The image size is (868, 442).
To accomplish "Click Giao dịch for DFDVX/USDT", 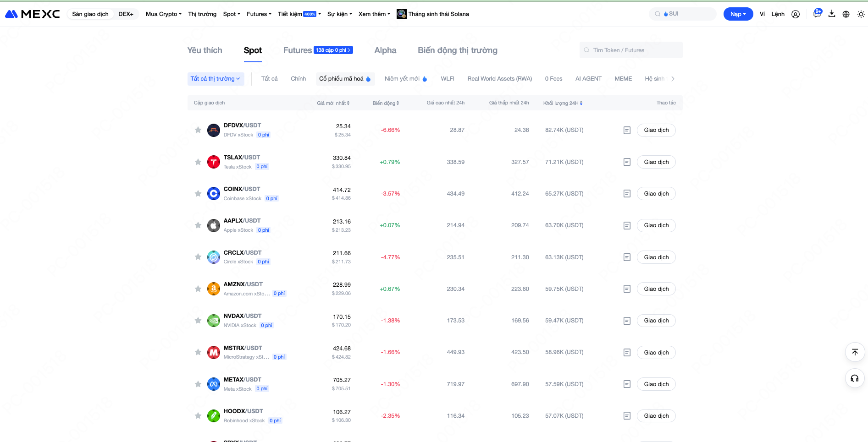I will pyautogui.click(x=656, y=130).
